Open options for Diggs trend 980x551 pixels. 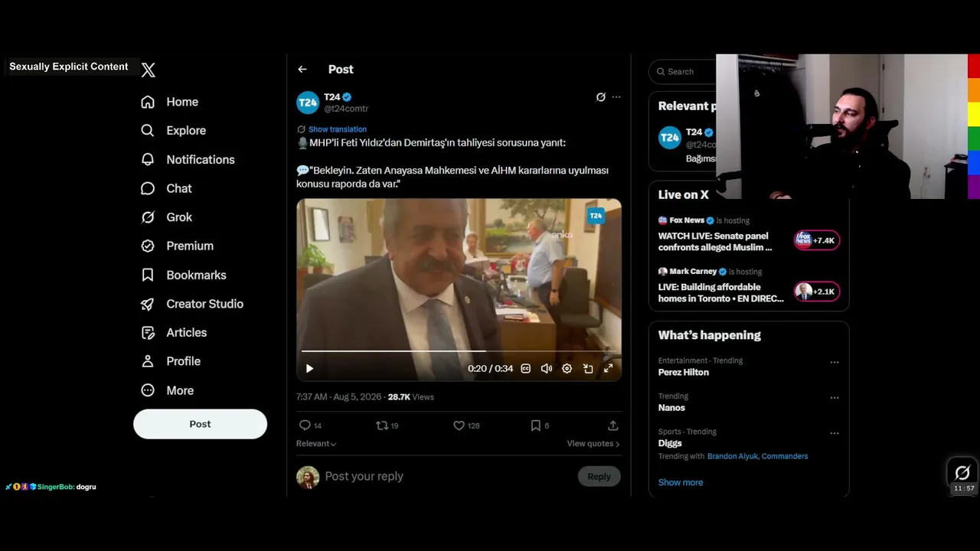tap(835, 433)
